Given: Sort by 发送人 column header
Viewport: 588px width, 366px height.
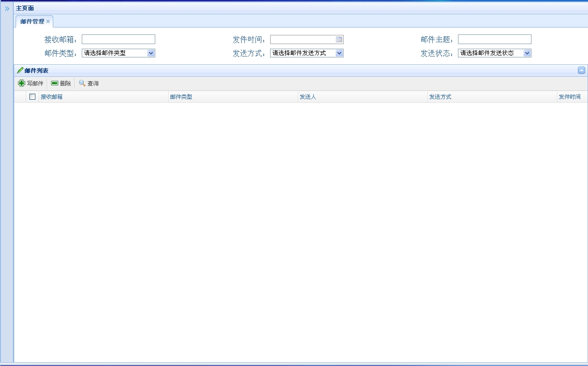Looking at the screenshot, I should [362, 96].
